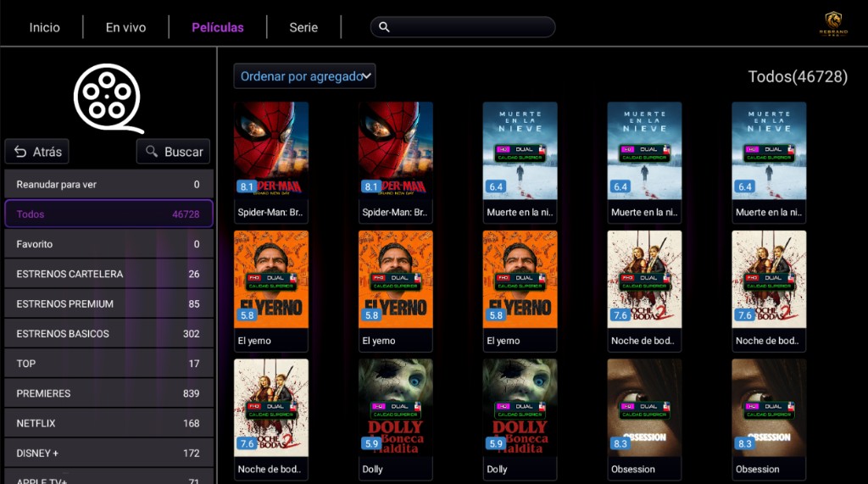Open the first Muerte en la nieve poster
Viewport: 868px width, 484px height.
pyautogui.click(x=520, y=151)
